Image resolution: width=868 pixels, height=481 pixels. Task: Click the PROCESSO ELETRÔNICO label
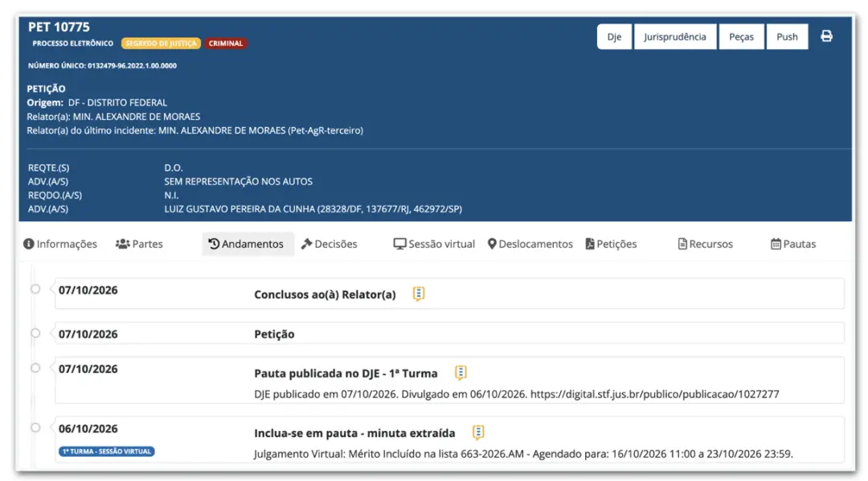pyautogui.click(x=72, y=43)
